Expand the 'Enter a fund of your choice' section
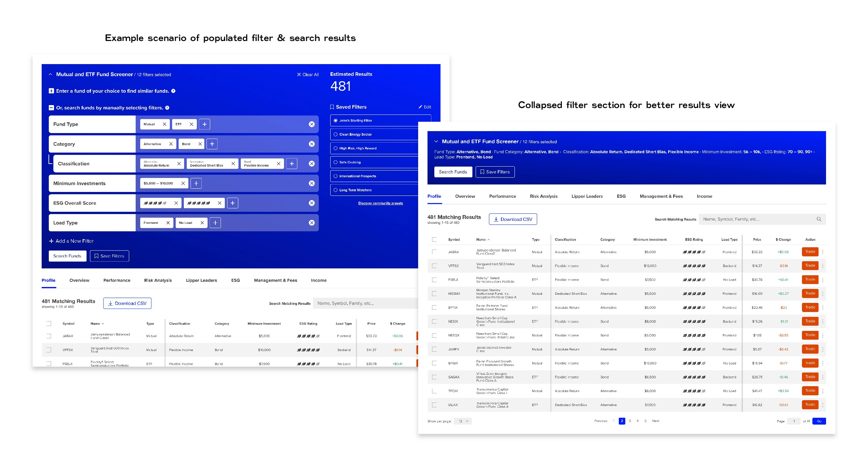This screenshot has height=475, width=868. 51,91
